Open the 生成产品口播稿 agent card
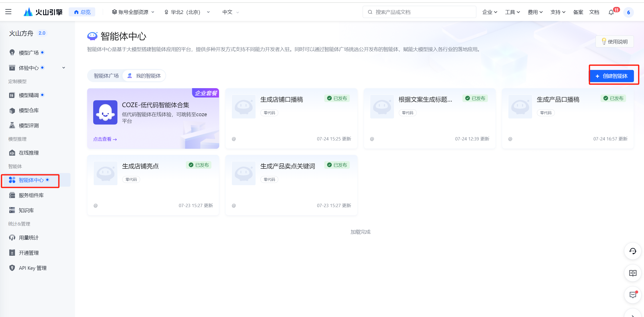Viewport: 644px width, 317px height. [x=567, y=118]
